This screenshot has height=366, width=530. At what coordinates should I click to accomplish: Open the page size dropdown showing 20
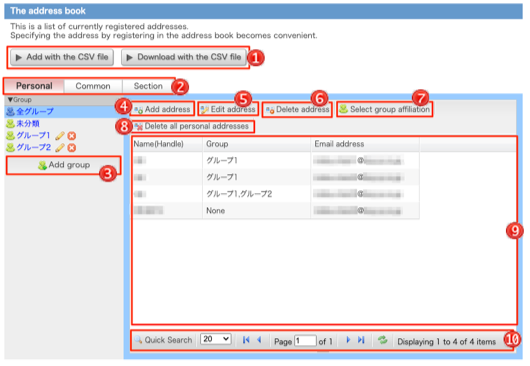click(216, 339)
